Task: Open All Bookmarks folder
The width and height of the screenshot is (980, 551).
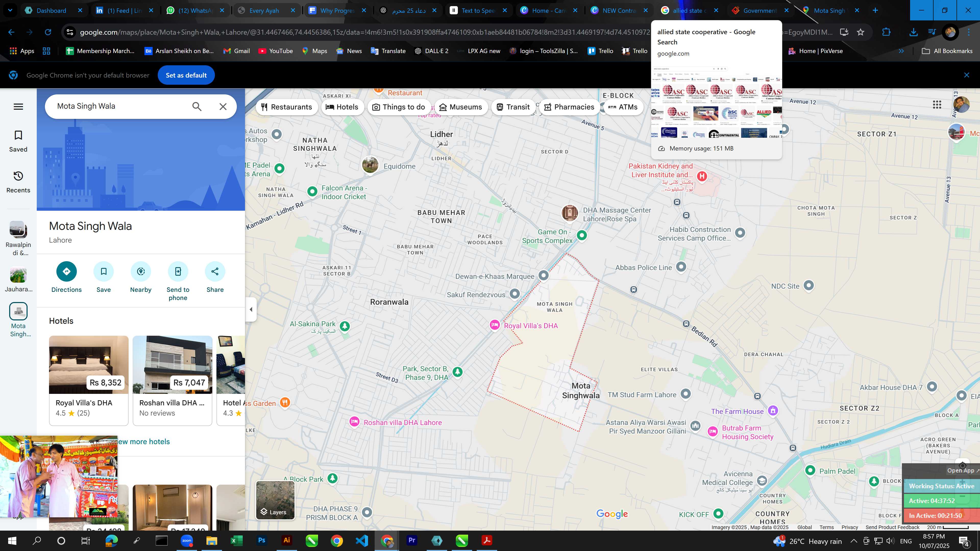Action: 947,51
